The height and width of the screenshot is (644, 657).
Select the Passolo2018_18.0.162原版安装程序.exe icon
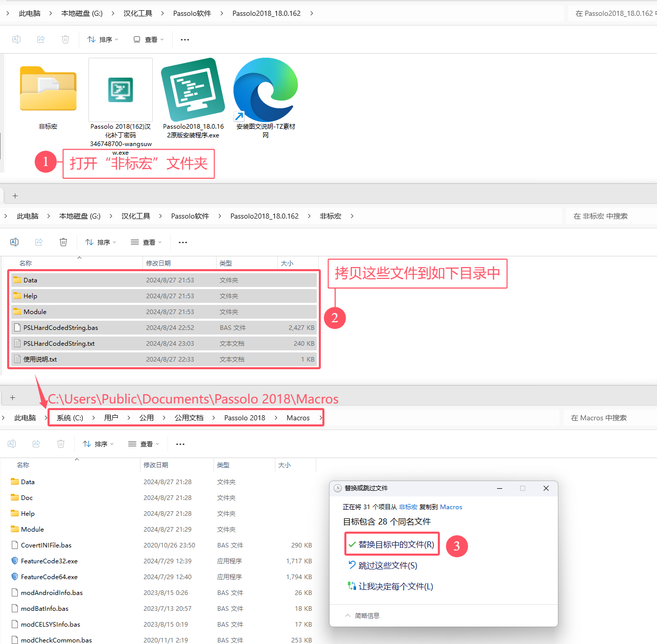coord(193,90)
